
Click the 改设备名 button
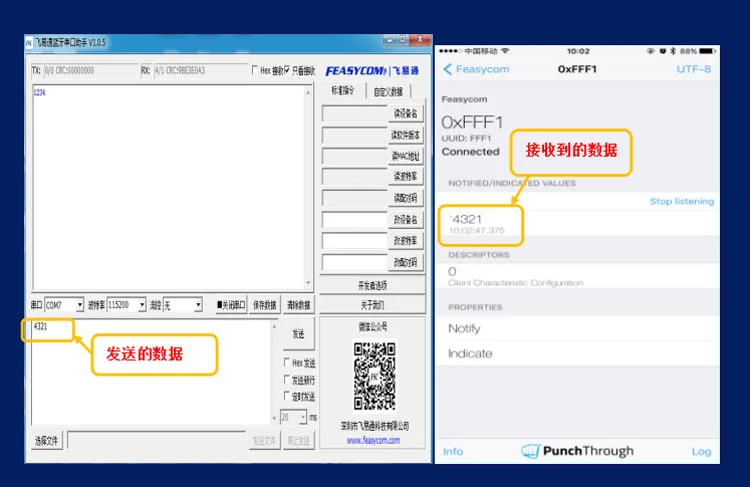[x=406, y=220]
